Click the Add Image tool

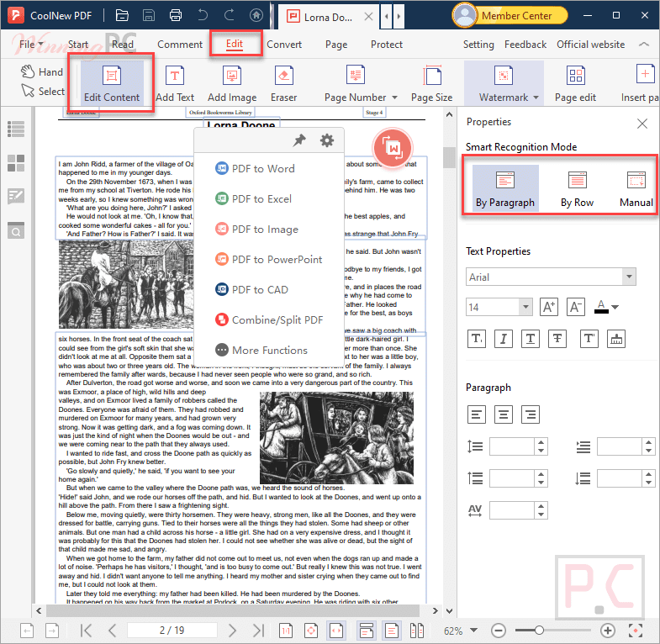coord(232,84)
